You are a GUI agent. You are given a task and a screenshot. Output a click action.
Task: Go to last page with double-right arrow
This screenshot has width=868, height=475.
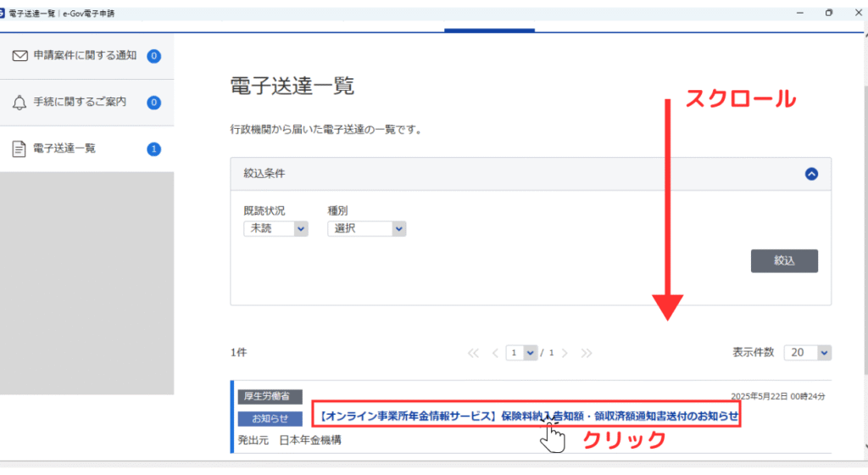tap(587, 353)
